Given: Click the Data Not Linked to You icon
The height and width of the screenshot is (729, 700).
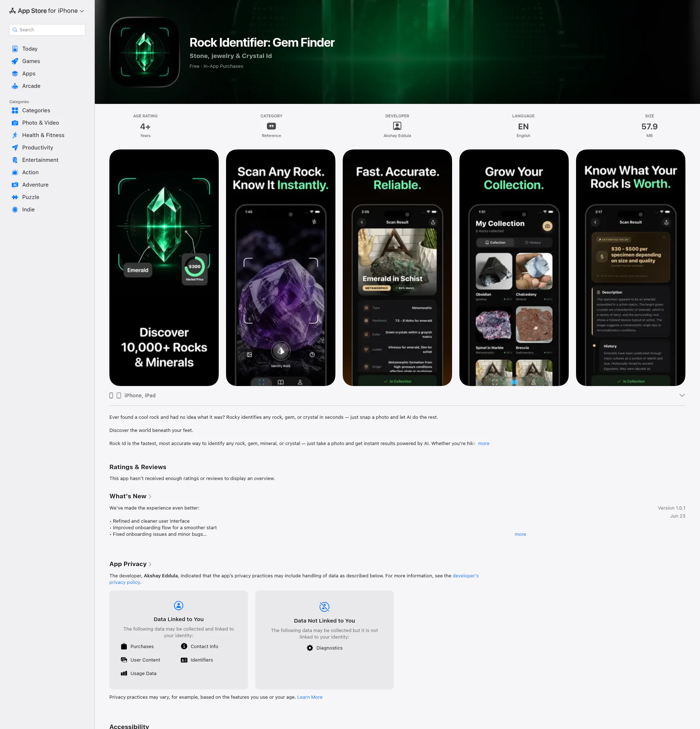Looking at the screenshot, I should pyautogui.click(x=324, y=607).
